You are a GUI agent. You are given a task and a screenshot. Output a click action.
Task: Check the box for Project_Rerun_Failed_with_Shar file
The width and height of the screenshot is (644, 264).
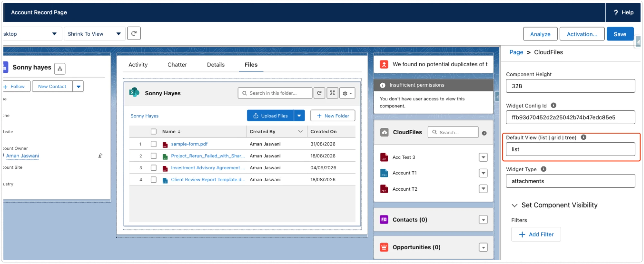[x=154, y=156]
